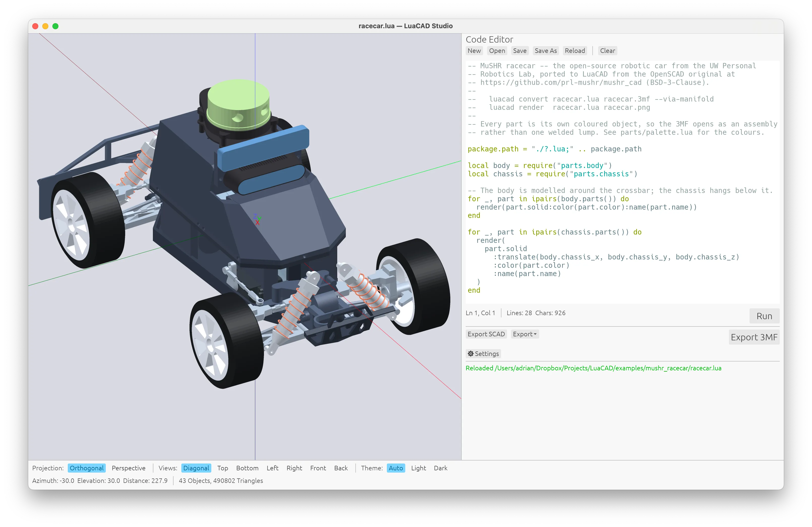Close the window with the red button

pyautogui.click(x=35, y=26)
